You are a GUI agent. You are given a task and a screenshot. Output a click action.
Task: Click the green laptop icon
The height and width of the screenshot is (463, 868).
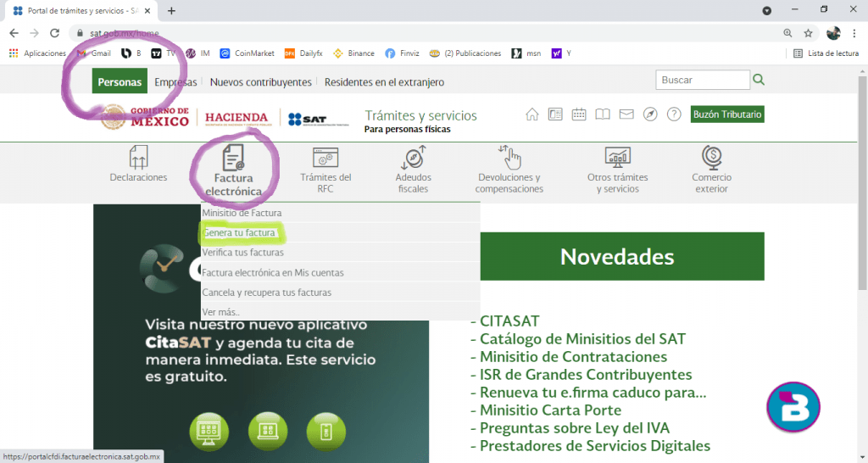(268, 431)
